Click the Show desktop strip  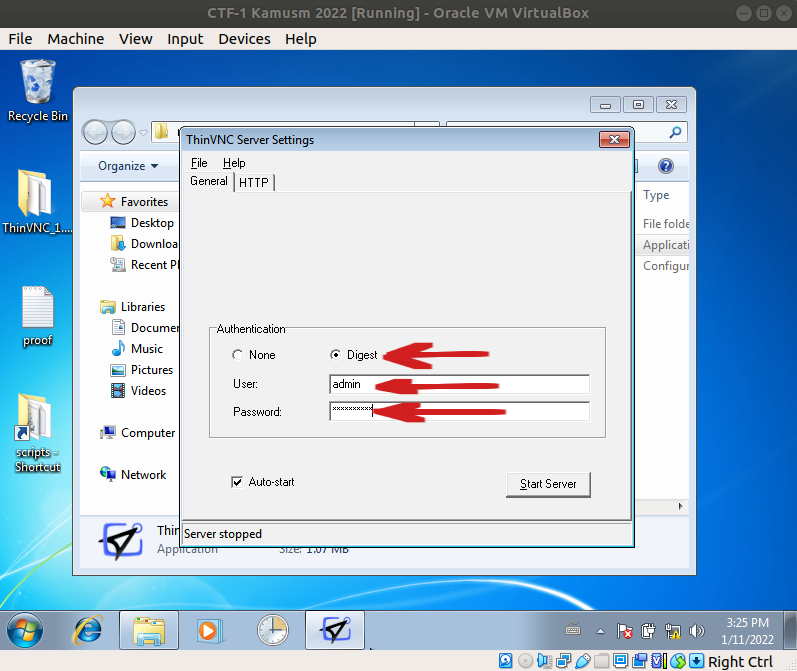click(x=790, y=630)
